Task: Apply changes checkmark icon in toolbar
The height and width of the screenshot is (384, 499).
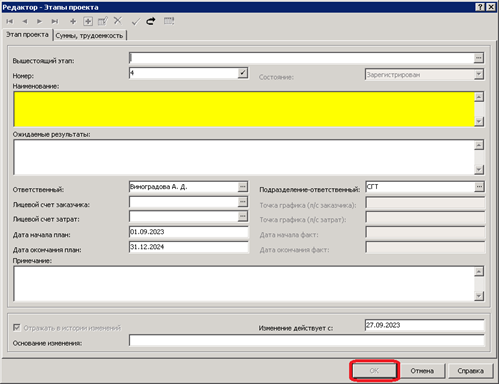Action: point(135,22)
